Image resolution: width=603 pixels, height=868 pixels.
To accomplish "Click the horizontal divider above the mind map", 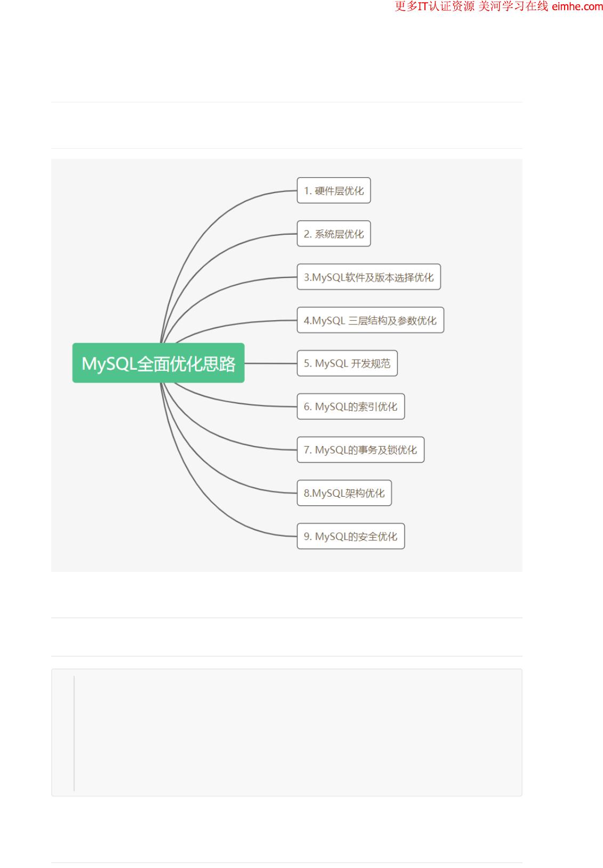I will click(287, 148).
